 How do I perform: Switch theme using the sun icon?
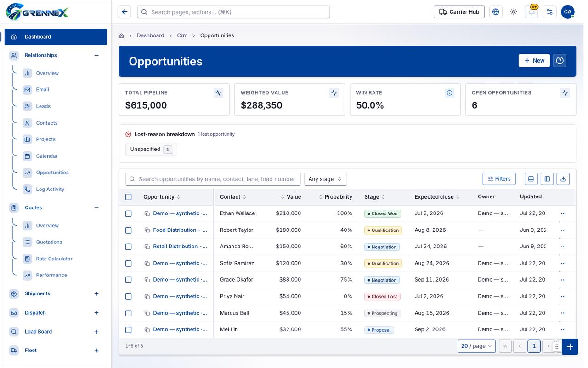pos(514,12)
